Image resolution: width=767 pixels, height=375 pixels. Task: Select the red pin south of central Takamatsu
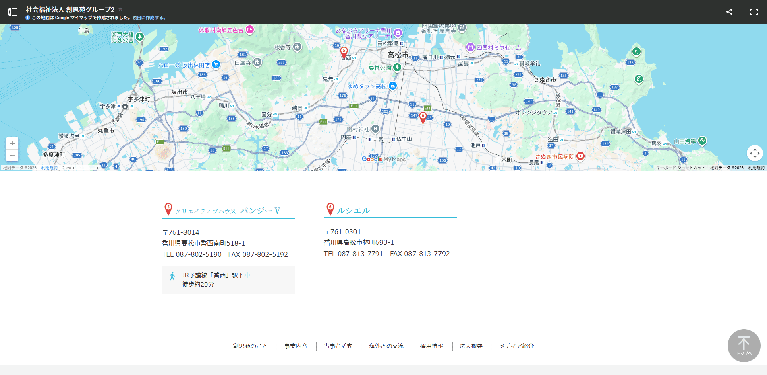[x=423, y=117]
